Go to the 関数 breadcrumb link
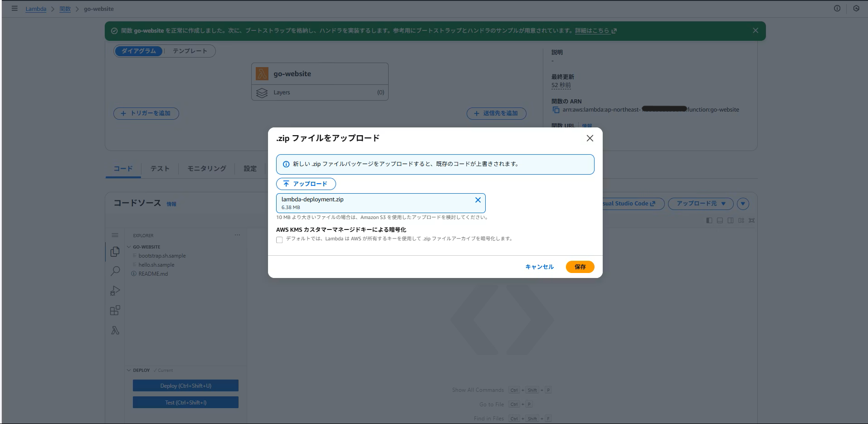This screenshot has height=424, width=868. tap(65, 9)
